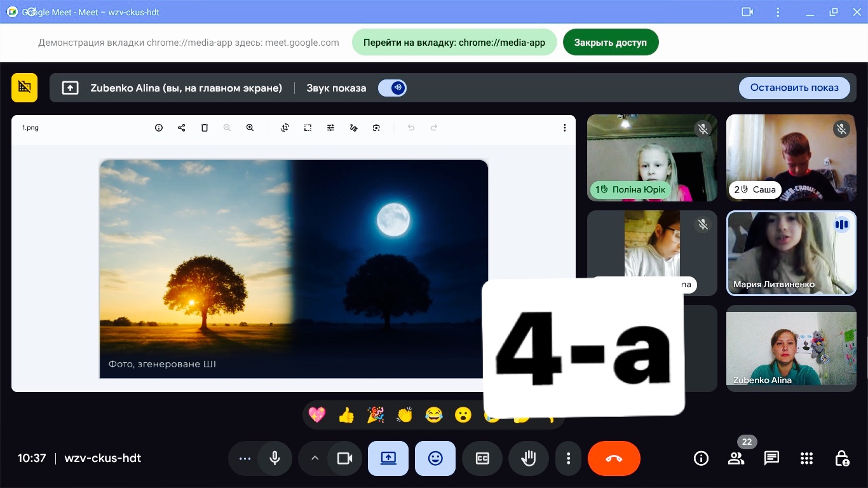This screenshot has width=868, height=488.
Task: Click the Закрыть доступ button
Action: 610,43
